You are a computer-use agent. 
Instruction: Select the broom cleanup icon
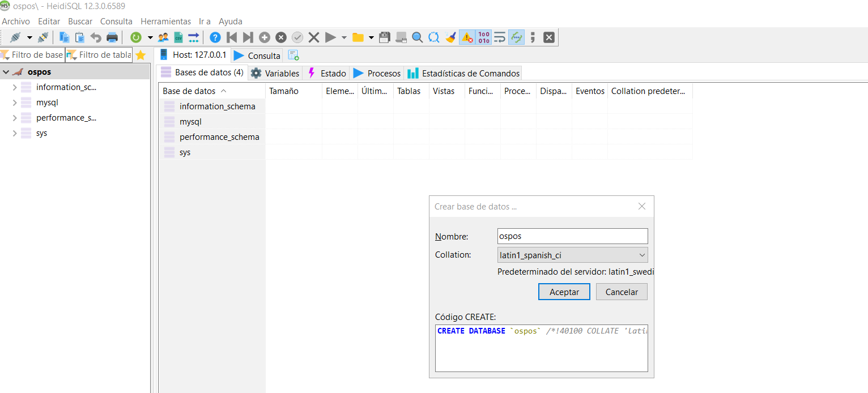coord(450,37)
